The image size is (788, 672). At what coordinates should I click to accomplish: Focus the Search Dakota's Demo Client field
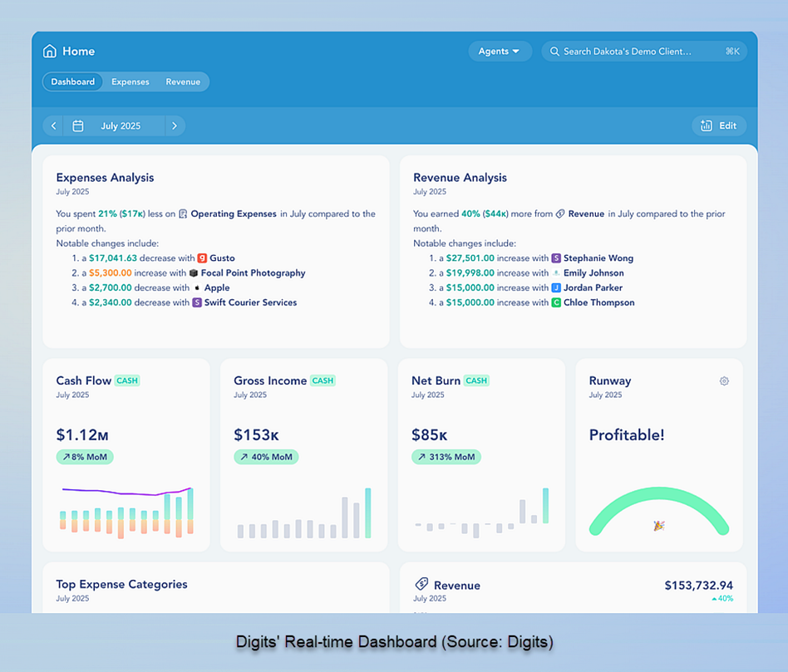click(x=644, y=52)
